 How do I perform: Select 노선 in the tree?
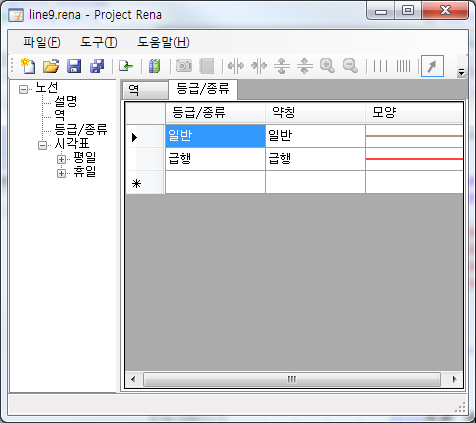[47, 88]
